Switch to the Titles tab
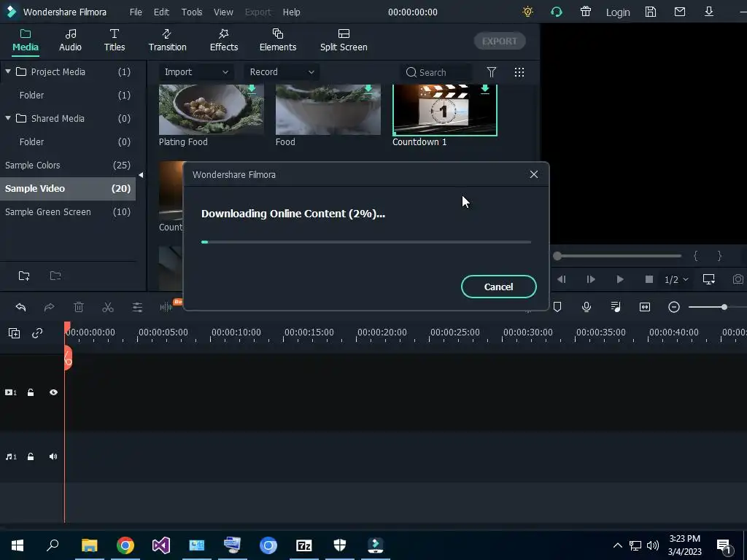This screenshot has height=560, width=747. [115, 41]
